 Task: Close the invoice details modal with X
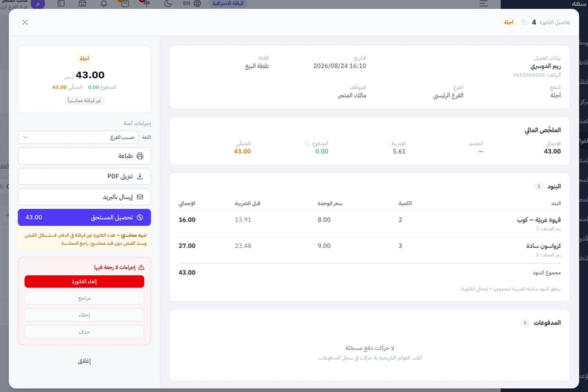pyautogui.click(x=25, y=23)
